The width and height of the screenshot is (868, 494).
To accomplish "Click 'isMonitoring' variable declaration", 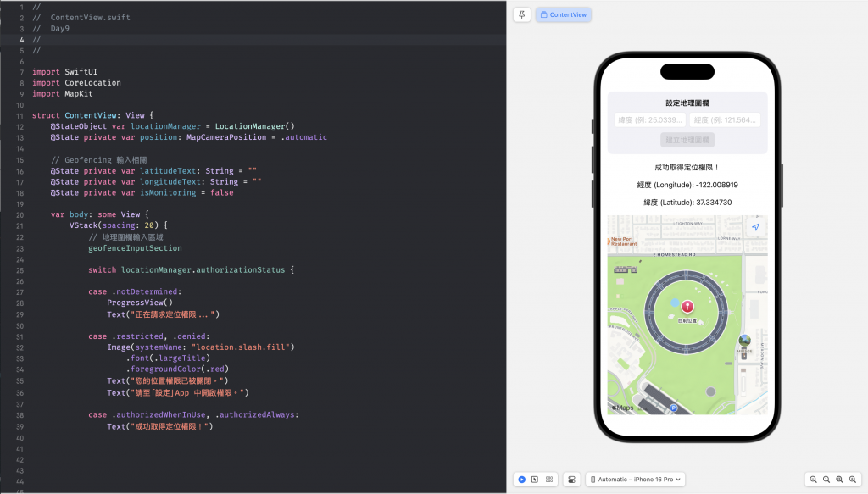I will pos(168,192).
